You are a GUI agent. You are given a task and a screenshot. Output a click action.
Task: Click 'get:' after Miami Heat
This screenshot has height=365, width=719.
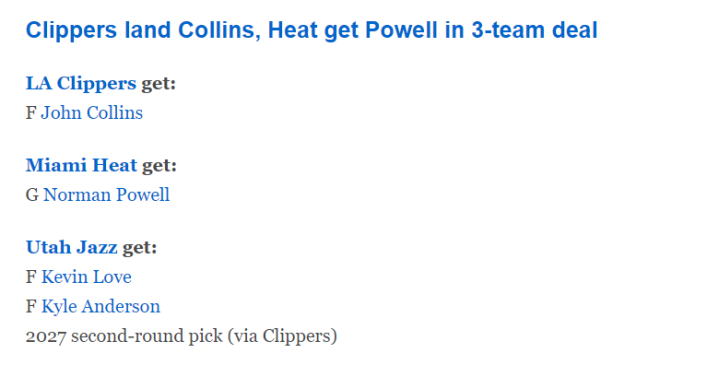click(x=159, y=166)
